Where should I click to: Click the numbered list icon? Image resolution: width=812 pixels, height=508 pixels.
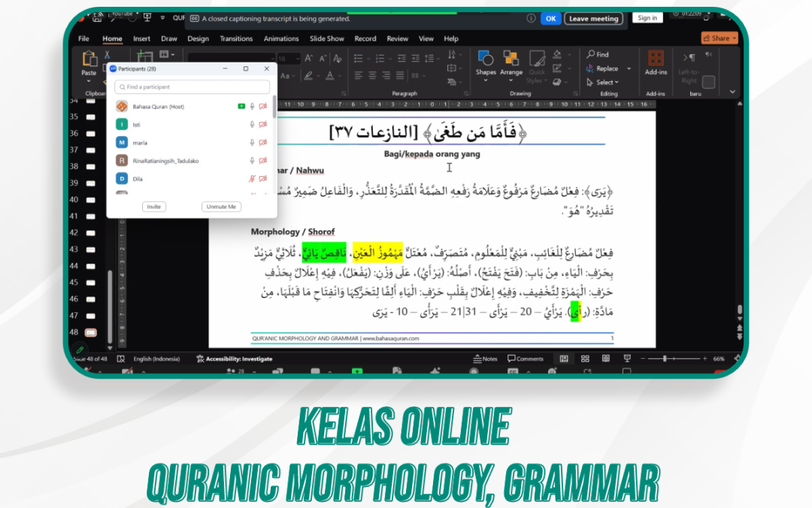(380, 59)
